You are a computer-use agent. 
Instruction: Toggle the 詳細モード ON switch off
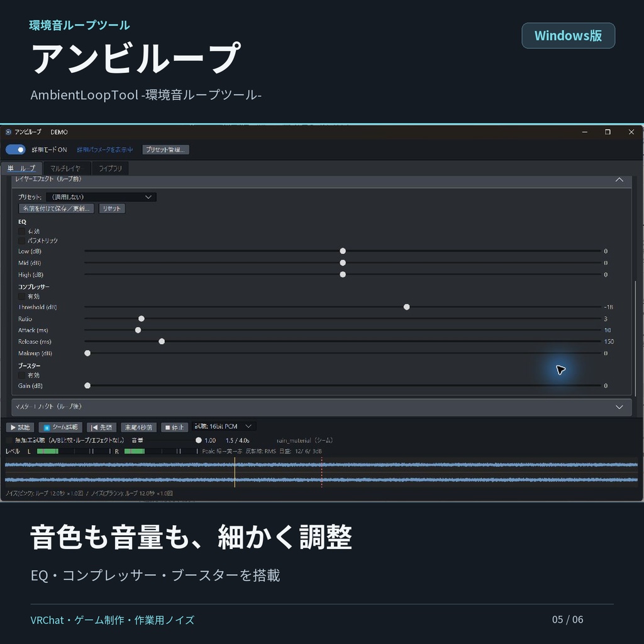coord(16,150)
